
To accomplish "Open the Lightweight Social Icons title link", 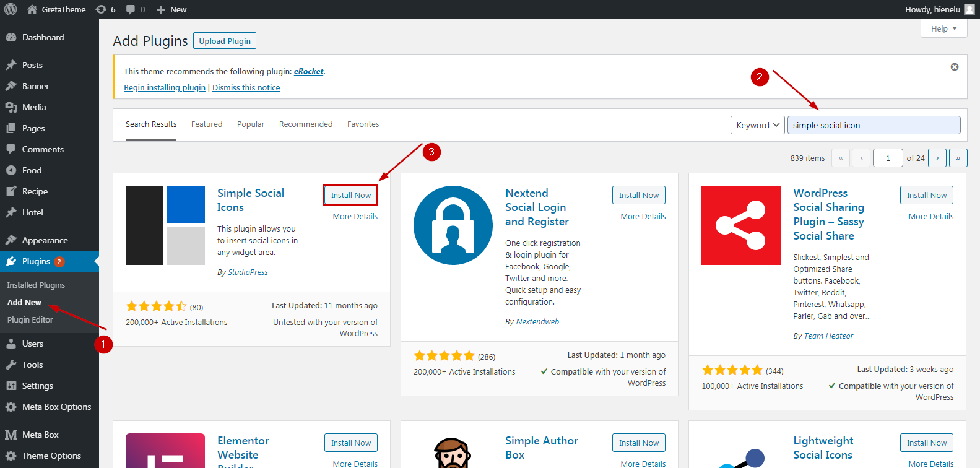I will point(823,448).
